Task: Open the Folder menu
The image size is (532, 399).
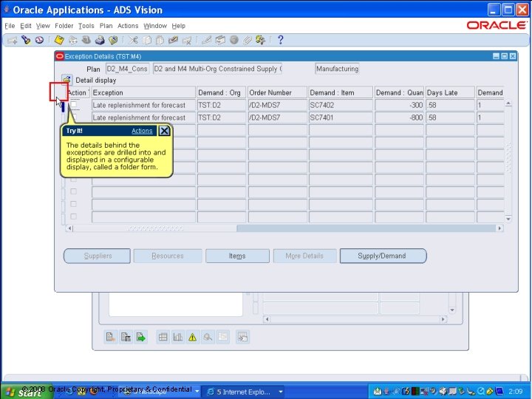Action: [64, 26]
